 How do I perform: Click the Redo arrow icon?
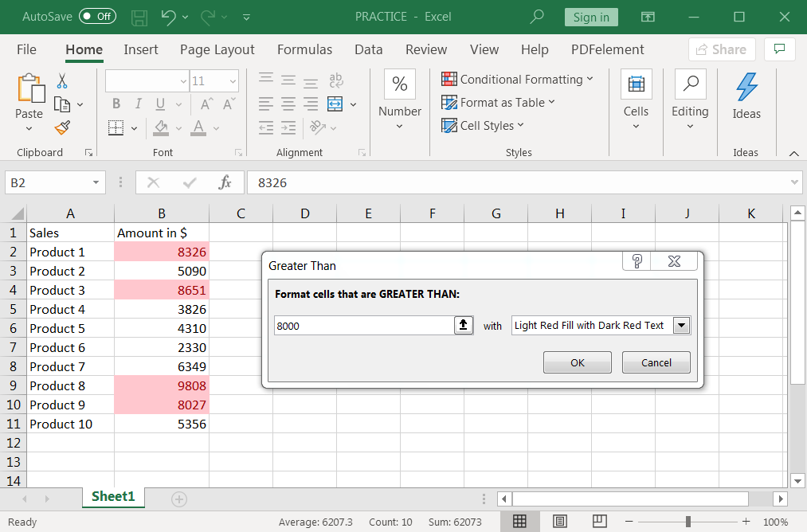208,17
